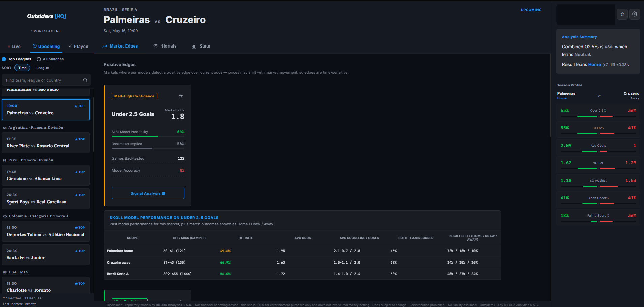Click the TOP star badge on River Plate match
644x307 pixels.
coord(80,139)
